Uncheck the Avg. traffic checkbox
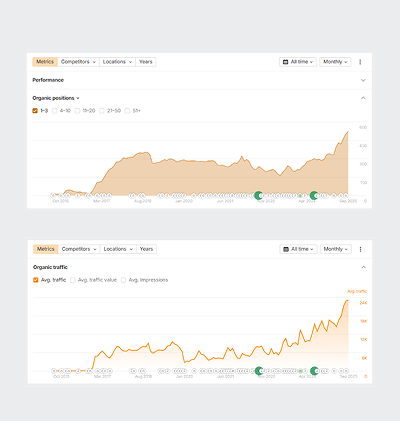Image resolution: width=400 pixels, height=421 pixels. 36,280
